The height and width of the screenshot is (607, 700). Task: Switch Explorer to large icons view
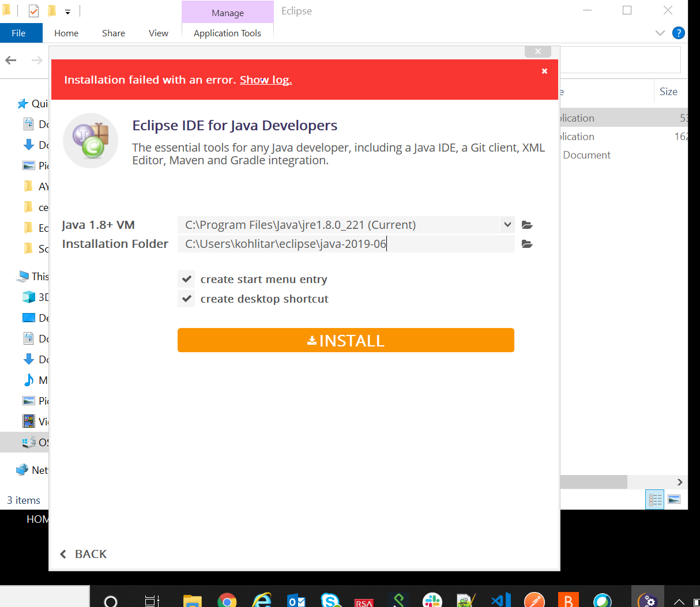tap(674, 499)
